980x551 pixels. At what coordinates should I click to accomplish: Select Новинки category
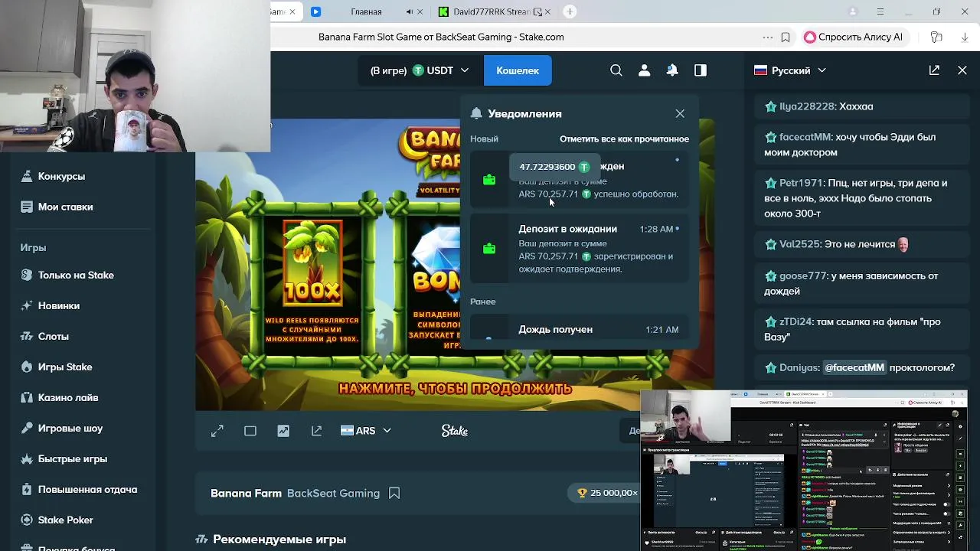[x=59, y=305]
